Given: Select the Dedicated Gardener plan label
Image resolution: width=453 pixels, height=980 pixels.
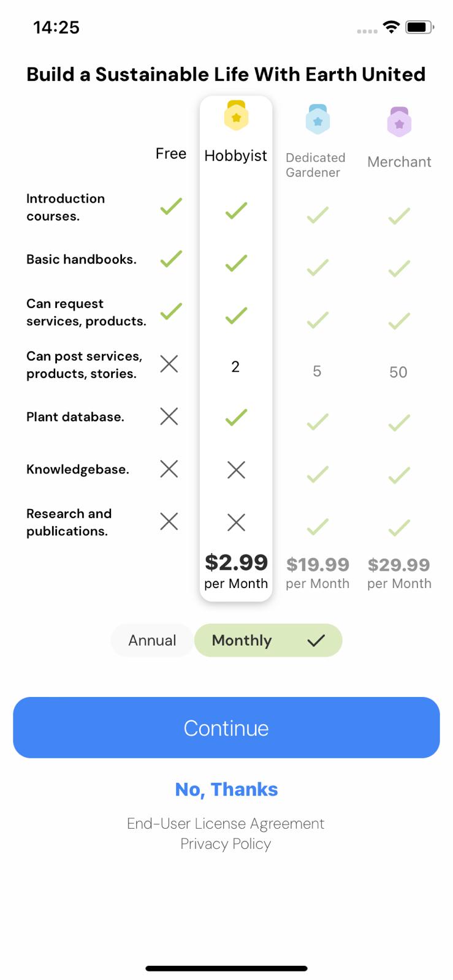Looking at the screenshot, I should click(x=315, y=165).
